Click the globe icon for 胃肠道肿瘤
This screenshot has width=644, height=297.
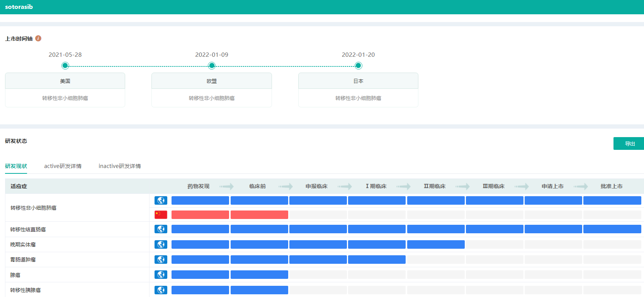pyautogui.click(x=161, y=260)
